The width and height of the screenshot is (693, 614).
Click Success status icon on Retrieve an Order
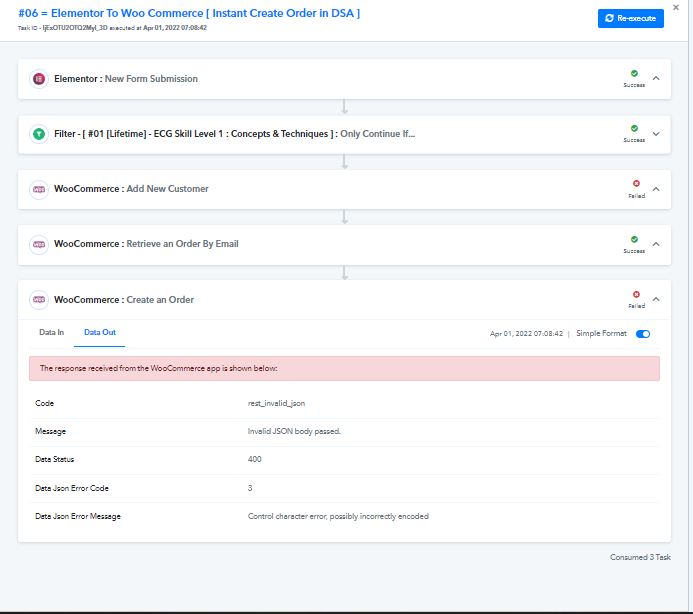point(634,239)
